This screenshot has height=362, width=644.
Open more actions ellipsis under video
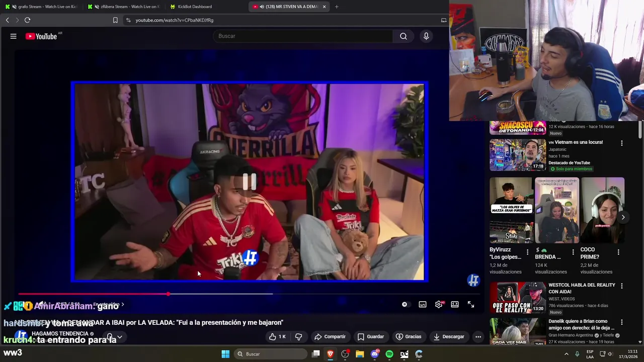click(478, 336)
